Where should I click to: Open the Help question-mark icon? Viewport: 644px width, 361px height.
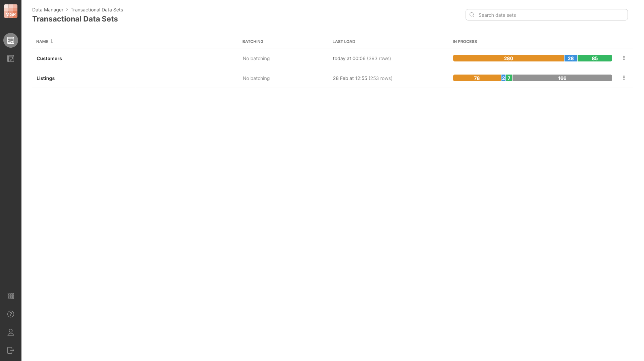pyautogui.click(x=10, y=314)
